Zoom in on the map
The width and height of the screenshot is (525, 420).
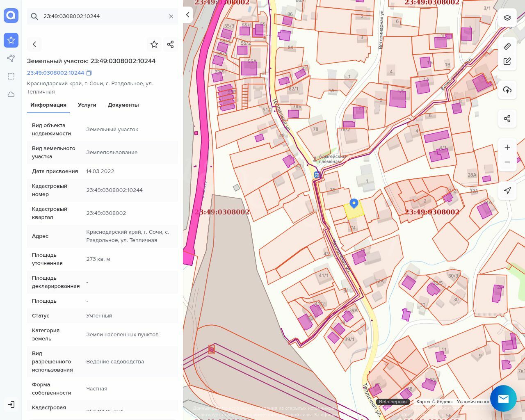pyautogui.click(x=507, y=147)
